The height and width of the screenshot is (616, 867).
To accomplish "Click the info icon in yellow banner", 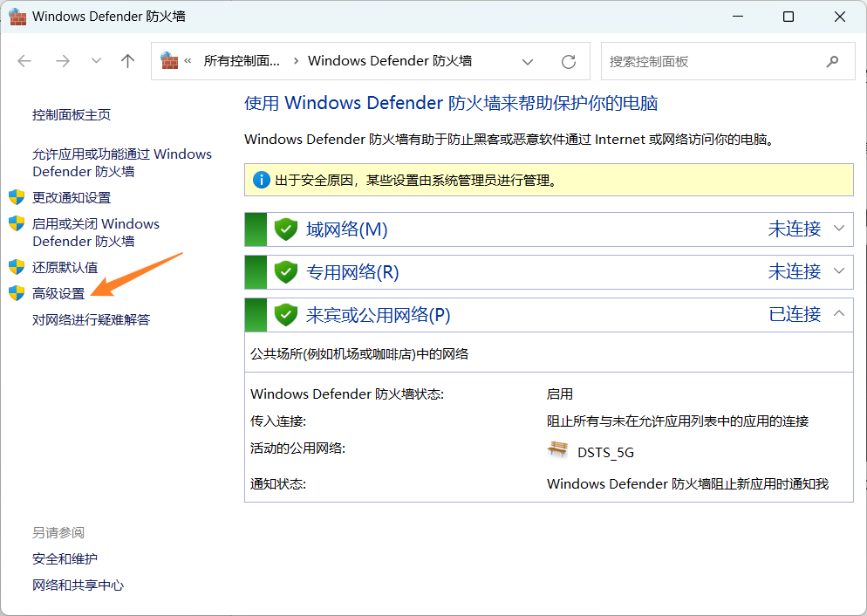I will tap(261, 181).
